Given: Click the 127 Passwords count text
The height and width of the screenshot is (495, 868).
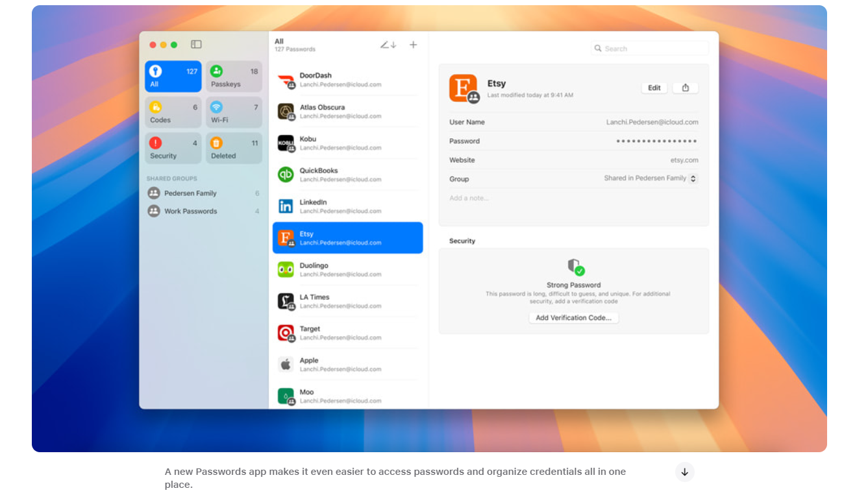Looking at the screenshot, I should (x=295, y=49).
